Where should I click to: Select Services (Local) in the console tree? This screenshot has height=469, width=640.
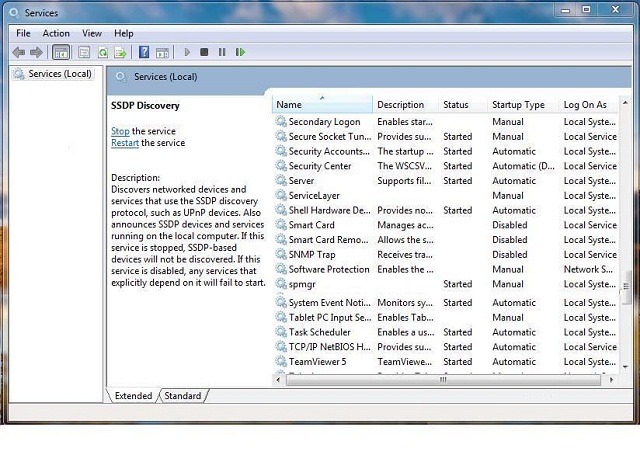pyautogui.click(x=59, y=74)
